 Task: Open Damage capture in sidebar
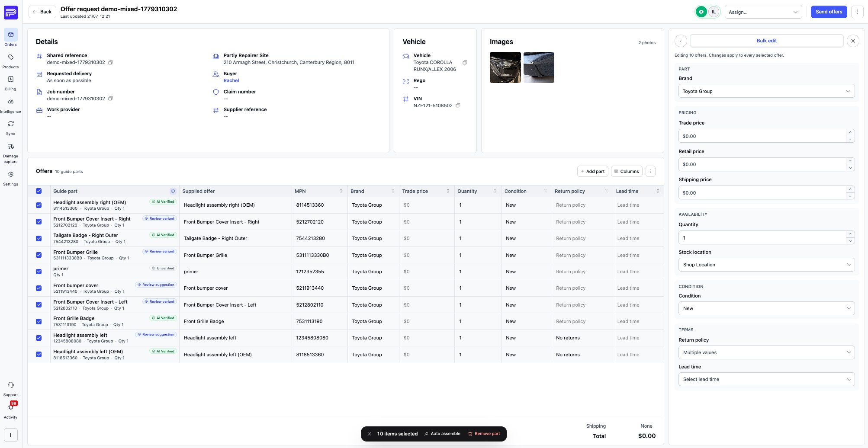(11, 153)
